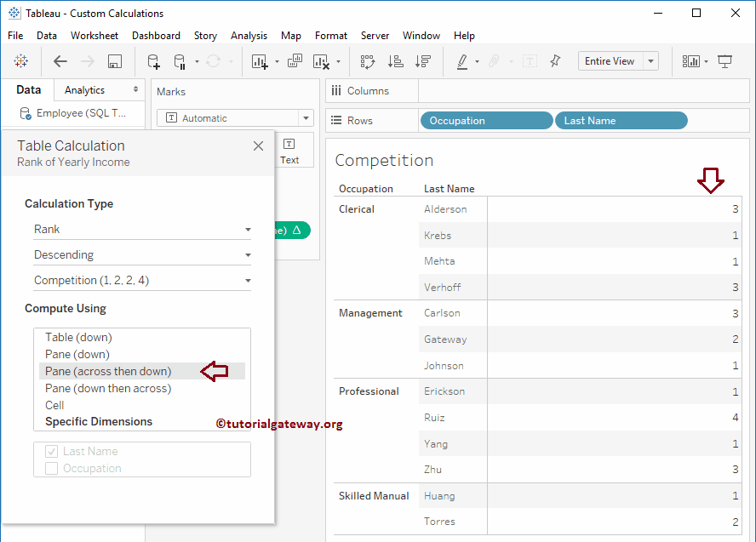Choose Pane (down then across) option
756x542 pixels.
pos(108,389)
